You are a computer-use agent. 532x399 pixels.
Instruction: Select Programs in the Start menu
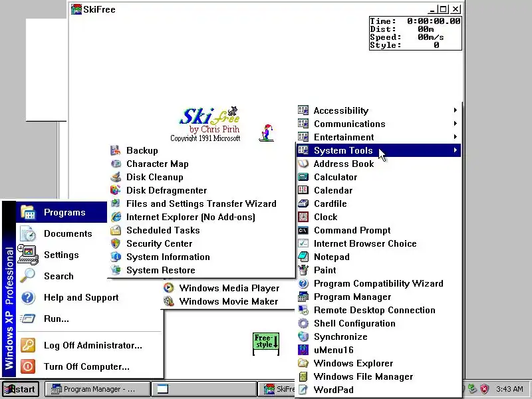[x=62, y=212]
